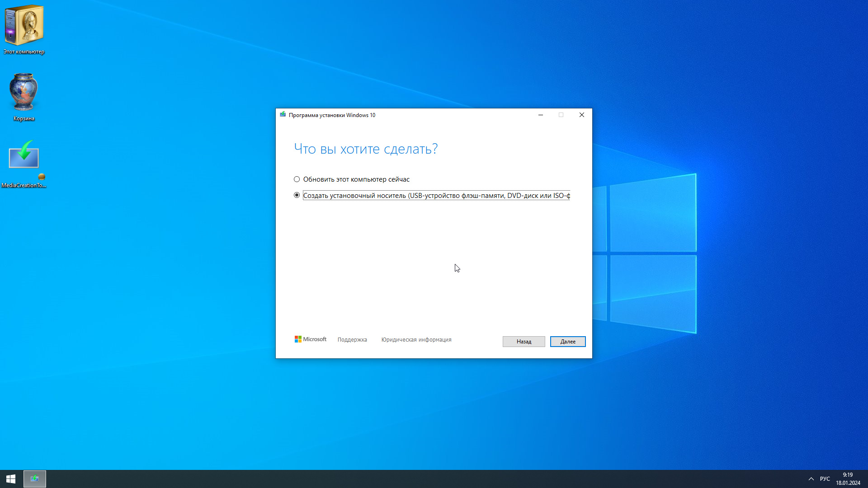Image resolution: width=868 pixels, height=488 pixels.
Task: Open the Юридическая информация link
Action: tap(416, 340)
